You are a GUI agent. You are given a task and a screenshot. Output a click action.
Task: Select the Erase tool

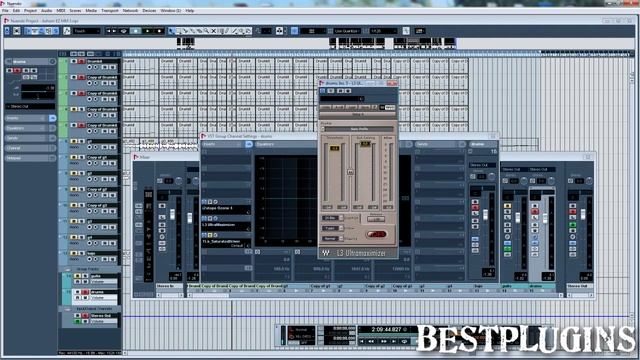[x=200, y=31]
